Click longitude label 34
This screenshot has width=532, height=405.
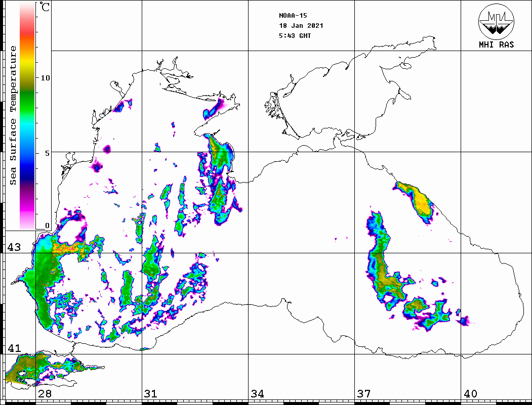[x=257, y=393]
